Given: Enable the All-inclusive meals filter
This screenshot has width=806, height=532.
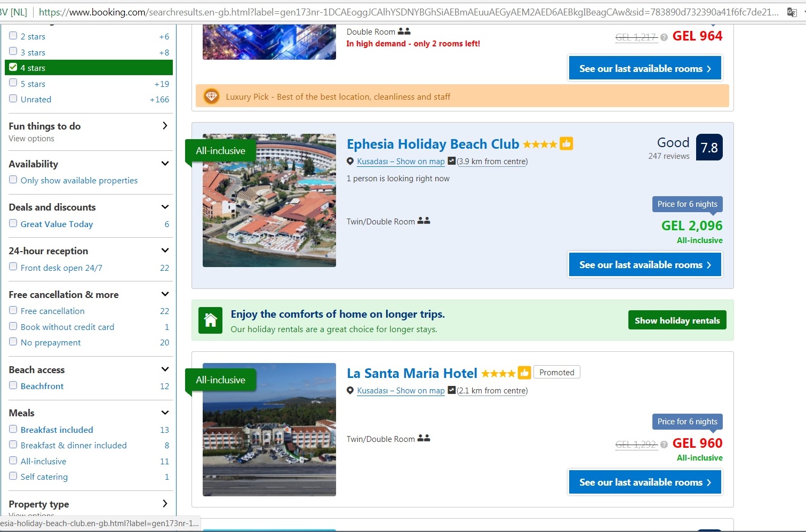Looking at the screenshot, I should coord(13,460).
